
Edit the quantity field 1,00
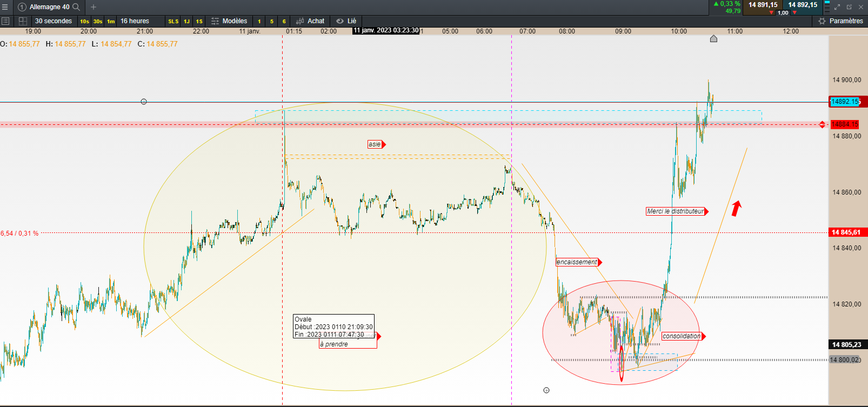coord(783,12)
